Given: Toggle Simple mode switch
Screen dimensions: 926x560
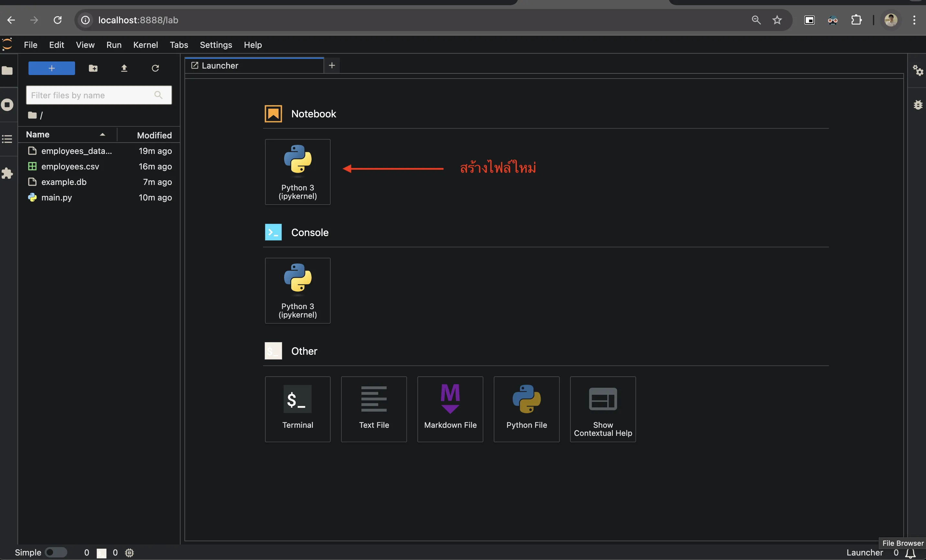Looking at the screenshot, I should tap(54, 551).
